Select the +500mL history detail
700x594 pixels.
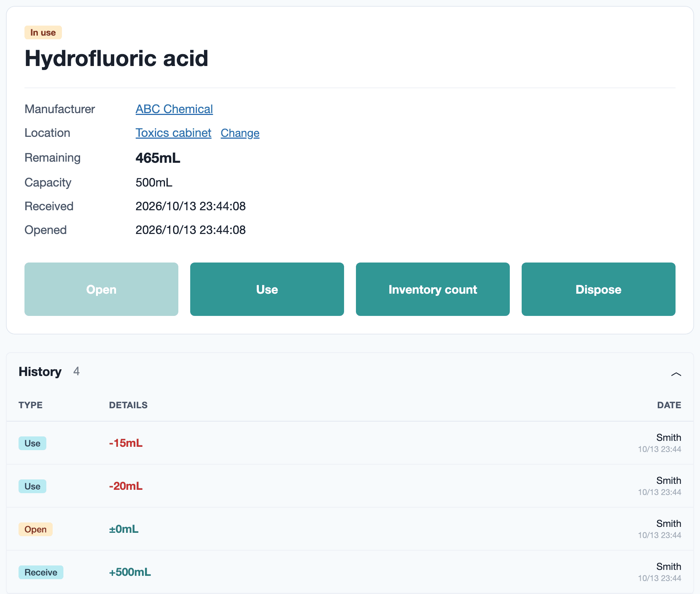pyautogui.click(x=130, y=572)
